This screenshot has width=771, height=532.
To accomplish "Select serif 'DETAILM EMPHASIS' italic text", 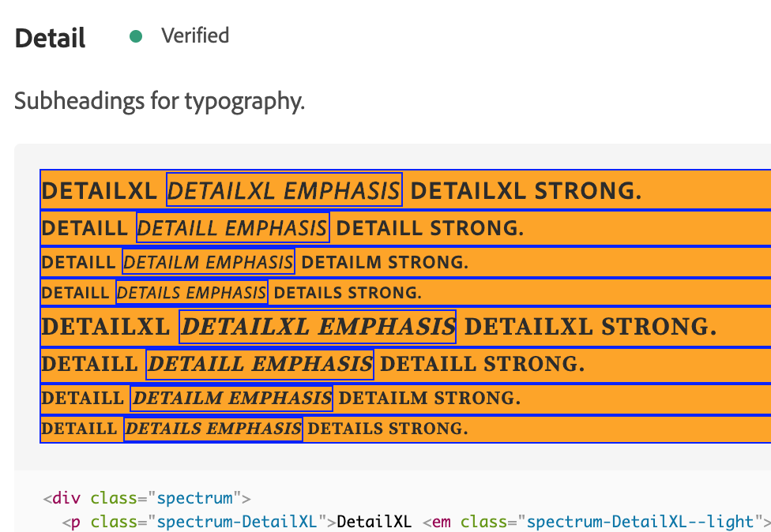I will (x=231, y=398).
